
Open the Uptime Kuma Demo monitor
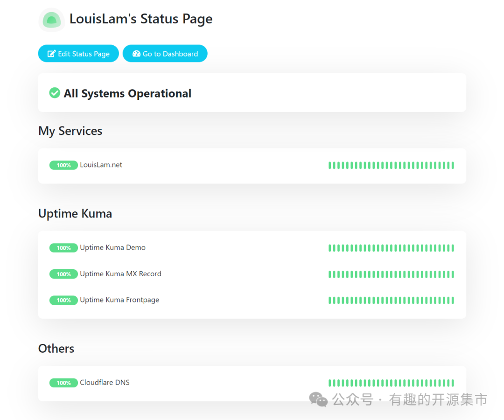point(112,248)
